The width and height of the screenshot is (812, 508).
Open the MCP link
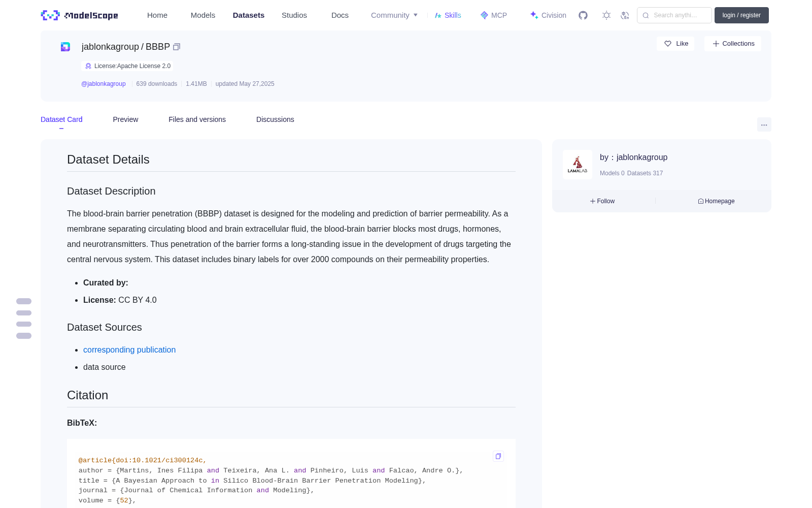494,15
